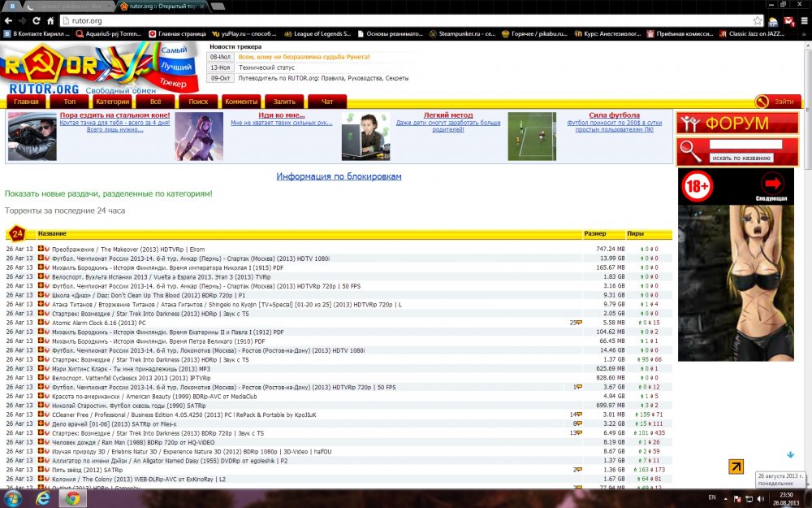Click Chrome icon on the taskbar
This screenshot has width=812, height=508.
(72, 499)
